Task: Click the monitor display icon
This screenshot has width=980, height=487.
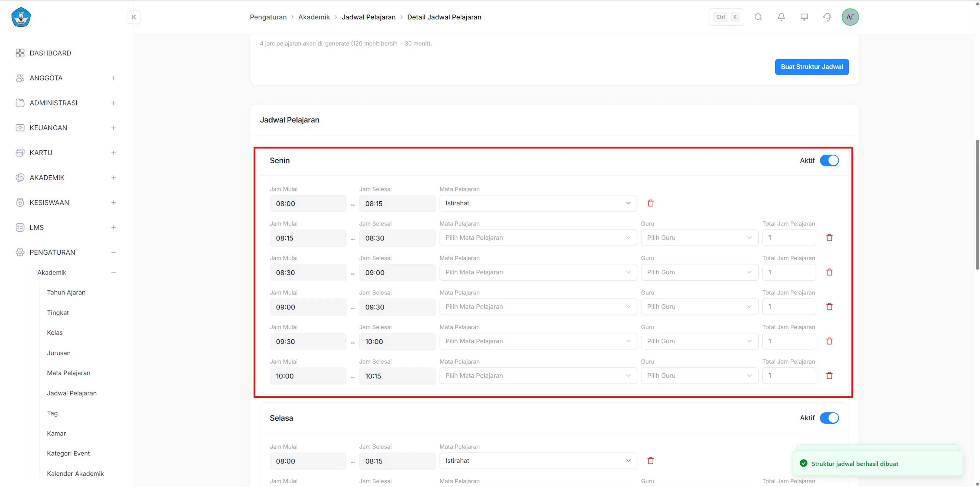Action: coord(804,17)
